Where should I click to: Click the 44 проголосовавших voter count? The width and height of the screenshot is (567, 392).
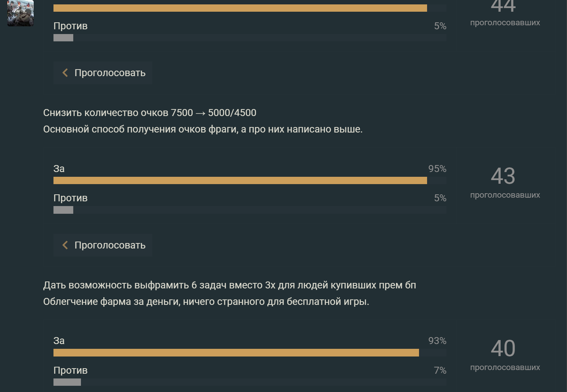tap(504, 14)
